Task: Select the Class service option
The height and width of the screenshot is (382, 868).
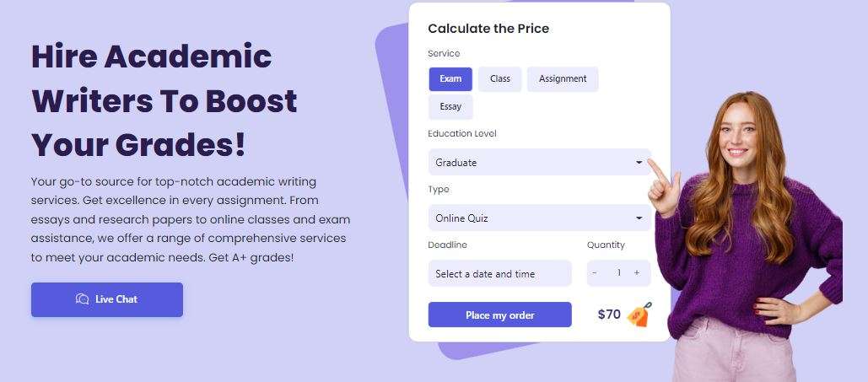Action: (500, 79)
